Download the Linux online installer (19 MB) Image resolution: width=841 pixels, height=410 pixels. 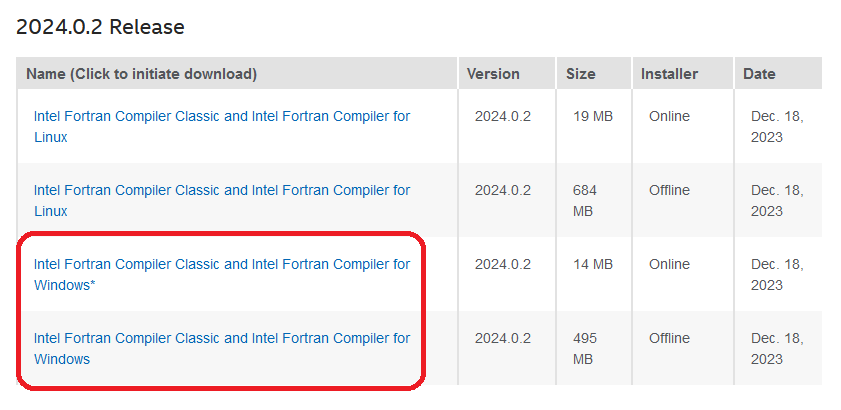tap(221, 117)
